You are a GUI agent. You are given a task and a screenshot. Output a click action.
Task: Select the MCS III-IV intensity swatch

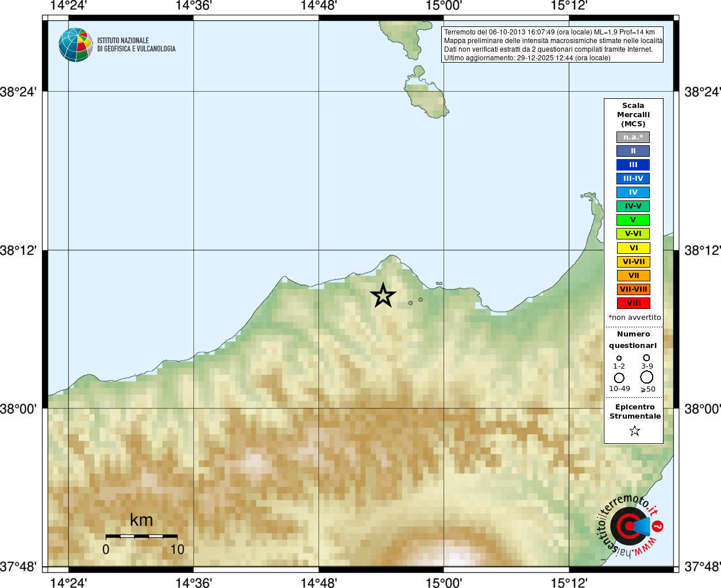[633, 179]
